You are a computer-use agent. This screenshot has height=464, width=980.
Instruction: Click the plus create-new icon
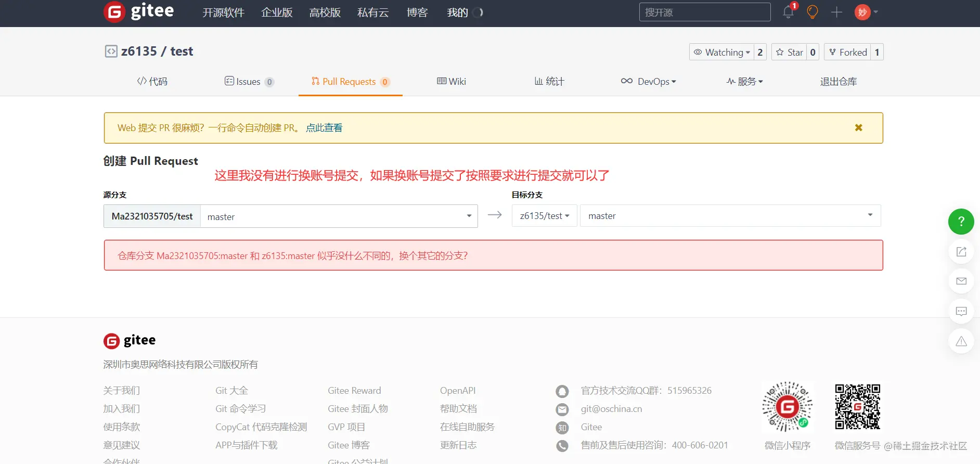coord(836,12)
